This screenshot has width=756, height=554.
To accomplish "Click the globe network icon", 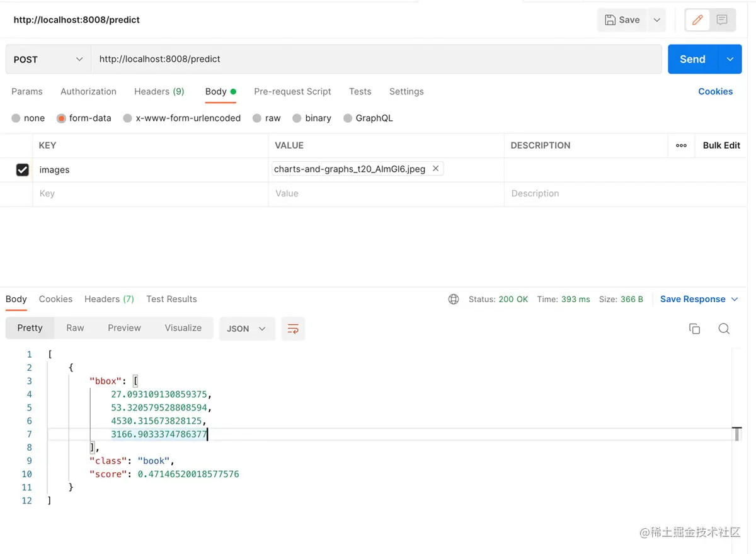I will tap(454, 300).
